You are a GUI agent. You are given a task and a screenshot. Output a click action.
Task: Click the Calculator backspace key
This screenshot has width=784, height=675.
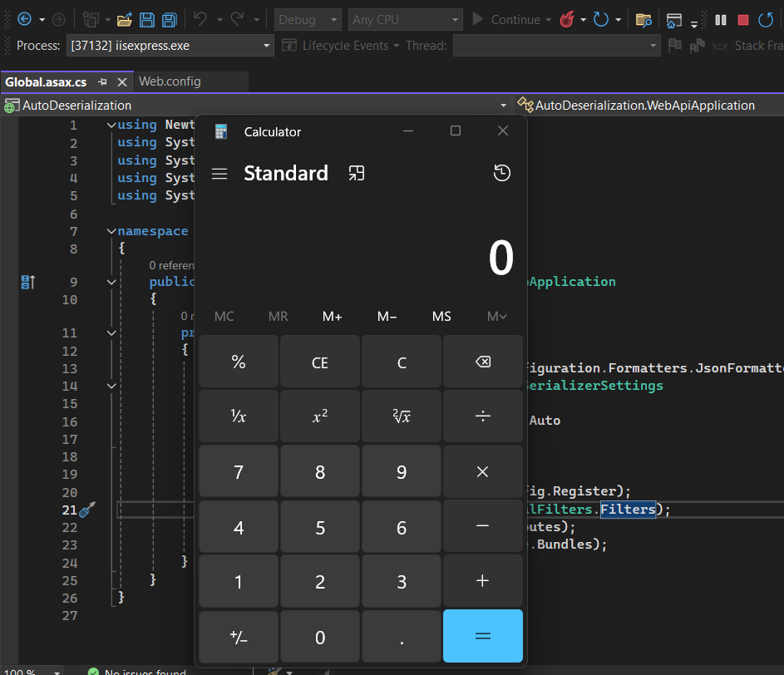tap(483, 362)
